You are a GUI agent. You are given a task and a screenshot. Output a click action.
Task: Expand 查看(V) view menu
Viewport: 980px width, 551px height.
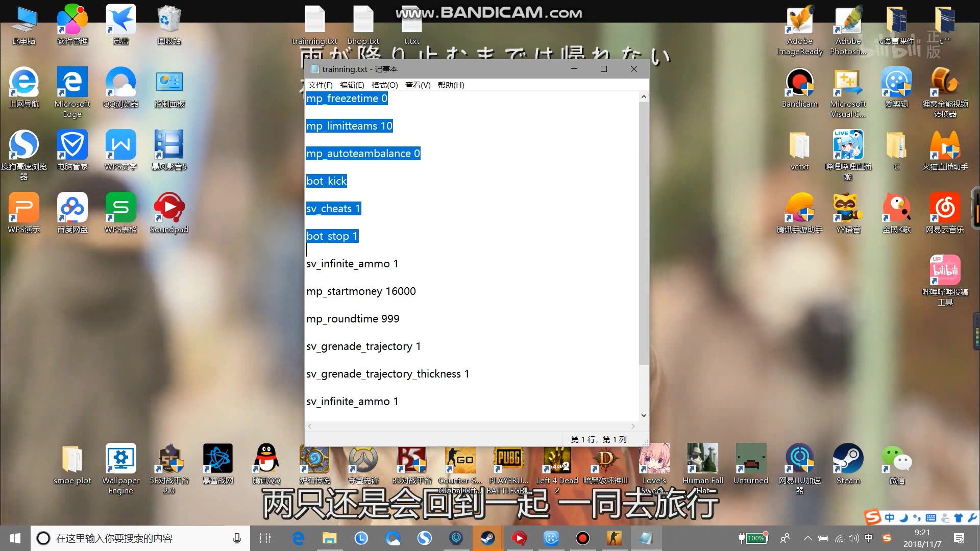coord(416,85)
